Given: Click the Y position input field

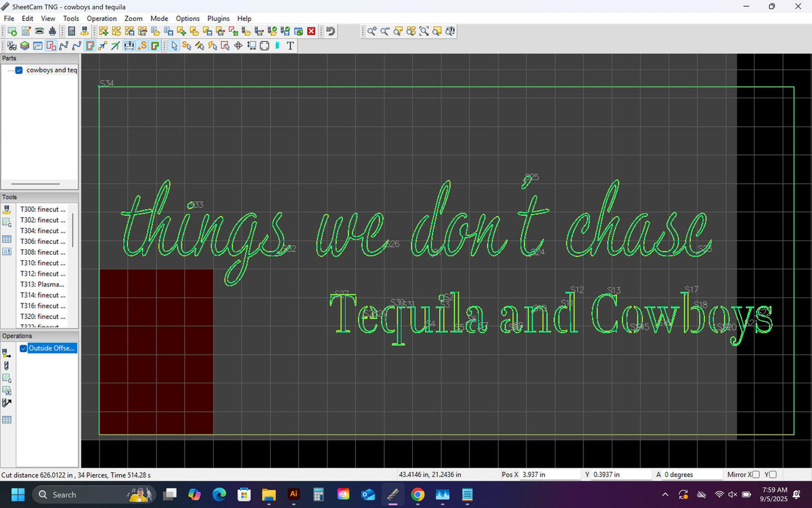Looking at the screenshot, I should [x=621, y=475].
